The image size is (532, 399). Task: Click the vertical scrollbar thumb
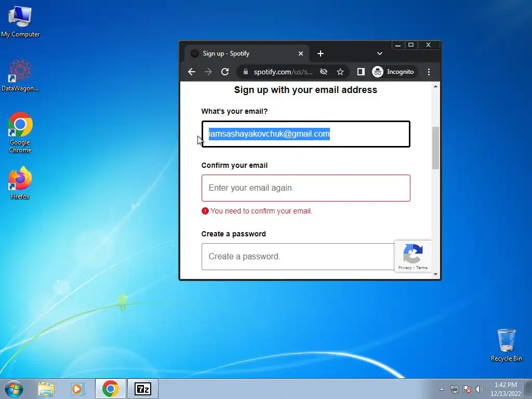coord(436,148)
